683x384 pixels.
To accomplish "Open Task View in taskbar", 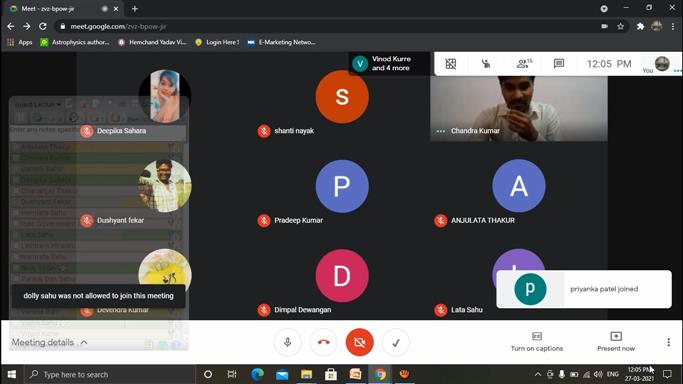I will pyautogui.click(x=232, y=374).
